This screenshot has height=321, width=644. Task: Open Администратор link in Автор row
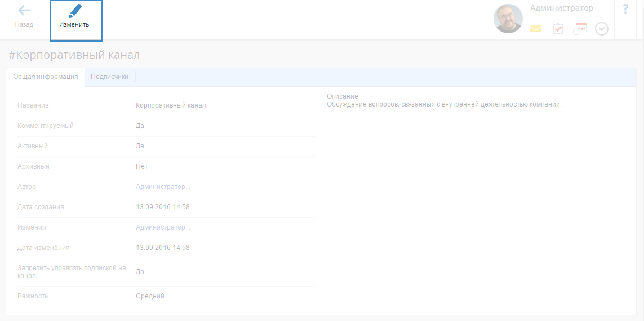point(163,187)
